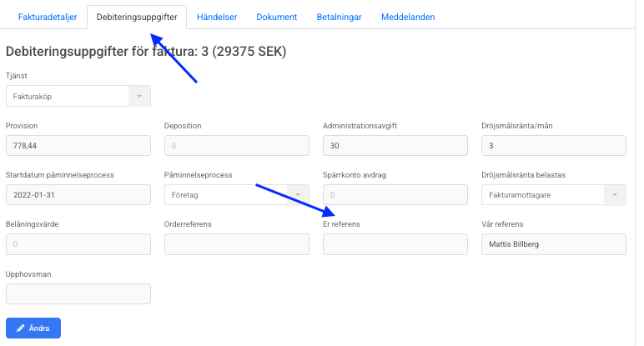This screenshot has height=346, width=644.
Task: Click the Startdatum påminnelseprocess date field
Action: pyautogui.click(x=78, y=194)
